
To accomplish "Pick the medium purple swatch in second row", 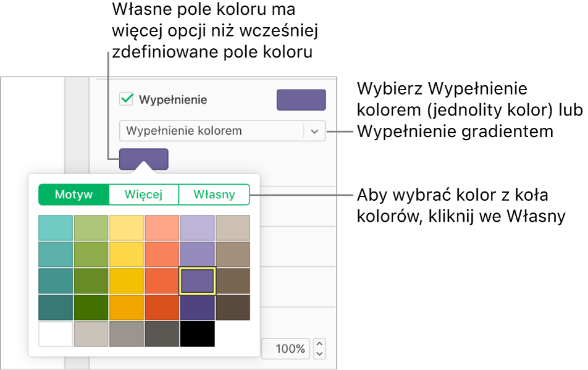I will (197, 254).
